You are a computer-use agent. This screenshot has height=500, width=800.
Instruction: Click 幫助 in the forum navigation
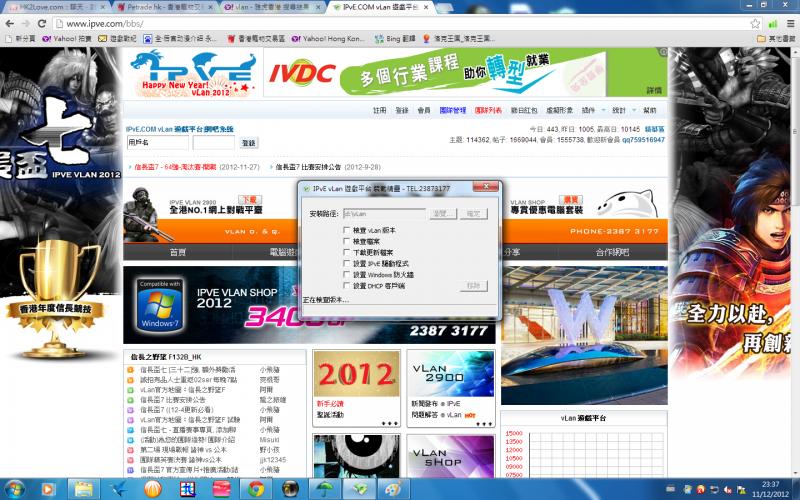(649, 110)
